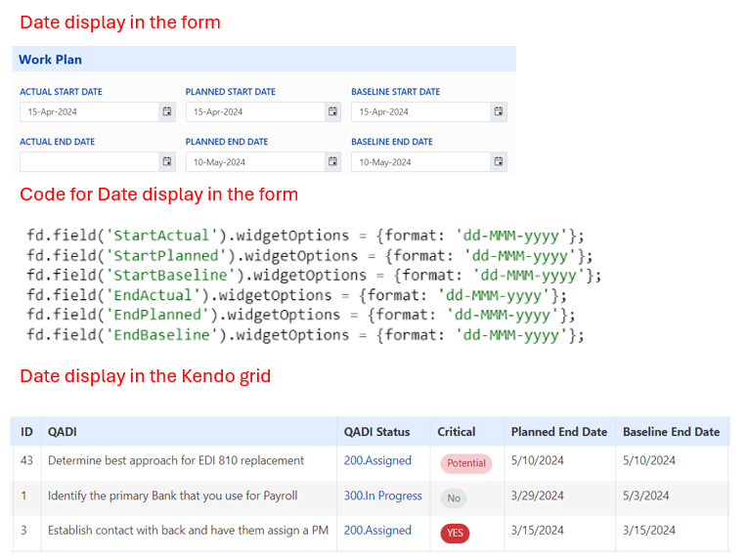Sort grid by QADI Status column header
The image size is (747, 560).
coord(376,431)
